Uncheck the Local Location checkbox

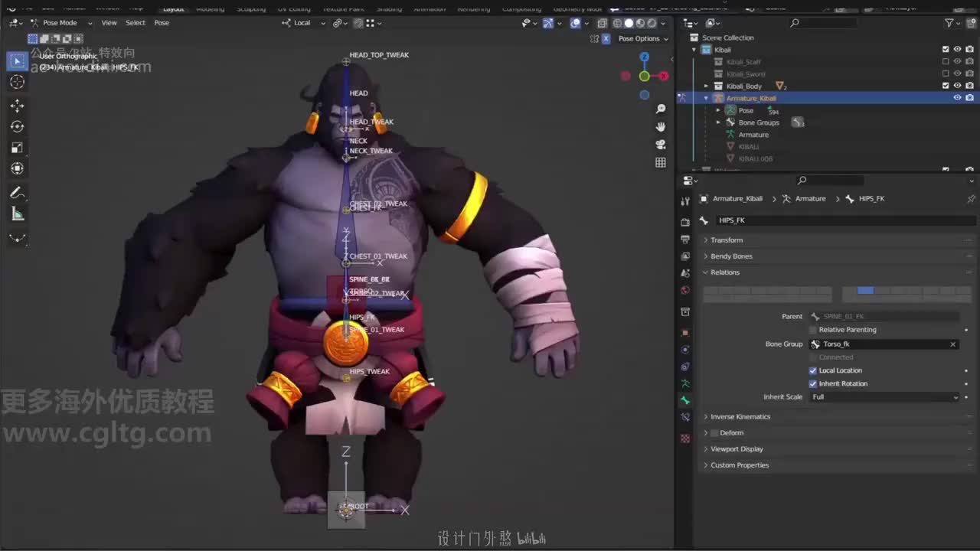813,370
